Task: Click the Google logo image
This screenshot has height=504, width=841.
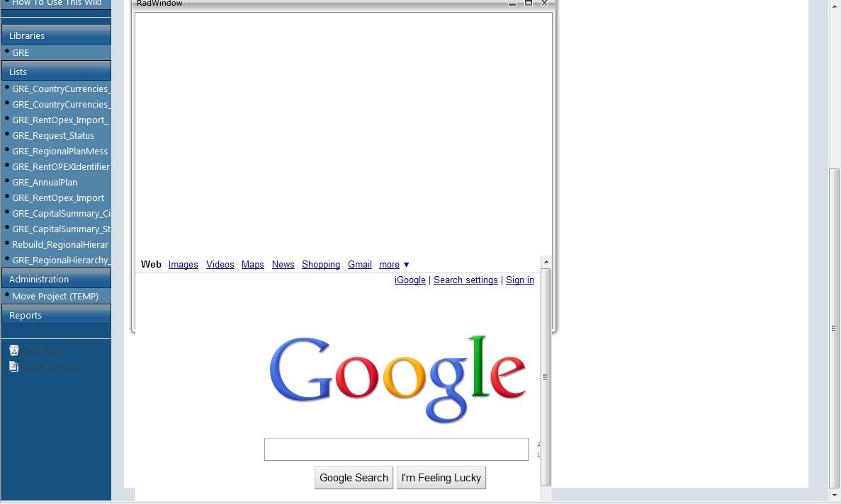Action: (397, 379)
